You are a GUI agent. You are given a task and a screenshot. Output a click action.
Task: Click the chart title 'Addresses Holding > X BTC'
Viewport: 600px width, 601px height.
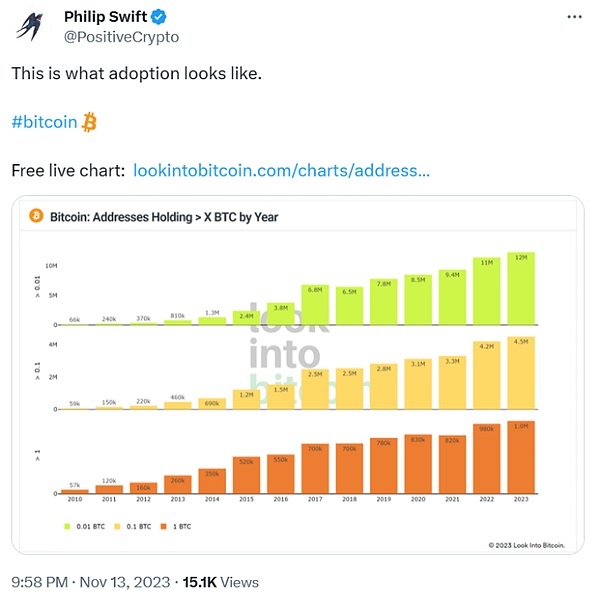click(164, 216)
